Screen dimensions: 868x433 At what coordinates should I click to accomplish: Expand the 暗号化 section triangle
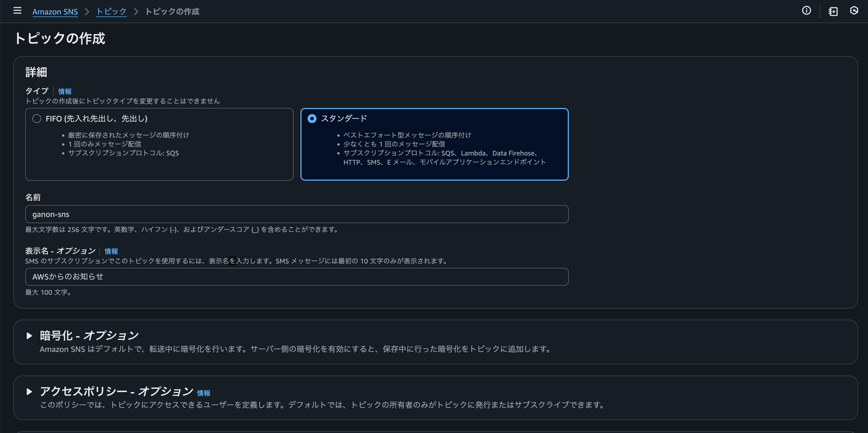29,336
